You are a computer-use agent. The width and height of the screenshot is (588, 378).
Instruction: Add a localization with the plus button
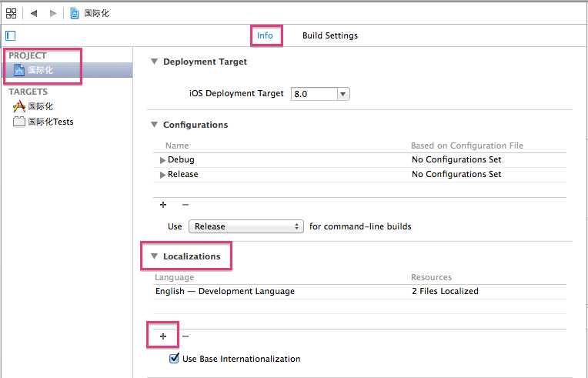(x=163, y=336)
